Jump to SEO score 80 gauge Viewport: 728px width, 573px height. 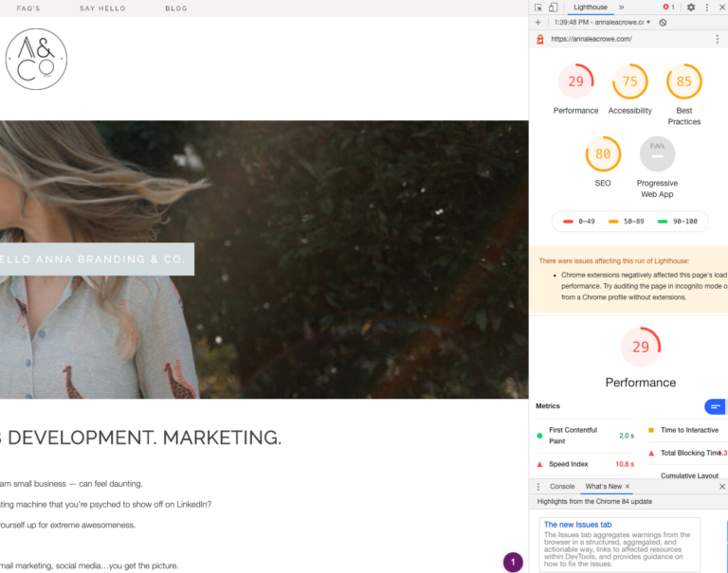pyautogui.click(x=603, y=153)
